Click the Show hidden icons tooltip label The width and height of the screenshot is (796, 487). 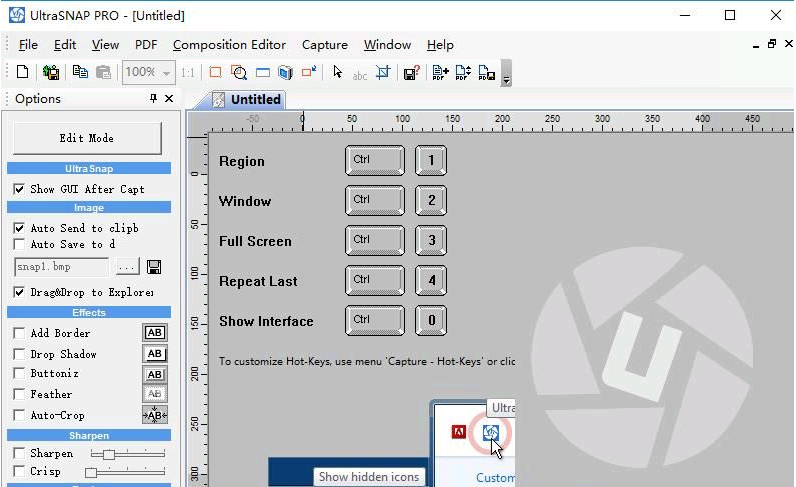[x=369, y=477]
